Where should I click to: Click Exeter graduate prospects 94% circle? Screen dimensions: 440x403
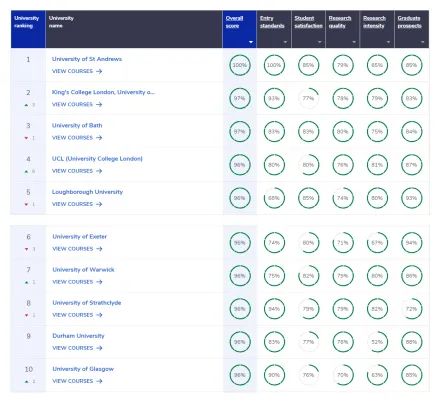[x=411, y=243]
